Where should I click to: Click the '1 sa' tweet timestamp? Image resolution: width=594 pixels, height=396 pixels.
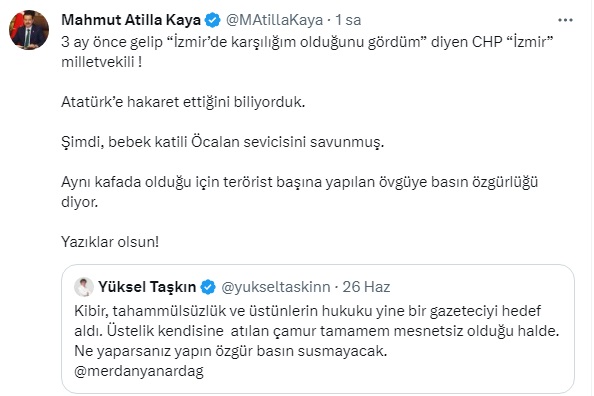[348, 20]
